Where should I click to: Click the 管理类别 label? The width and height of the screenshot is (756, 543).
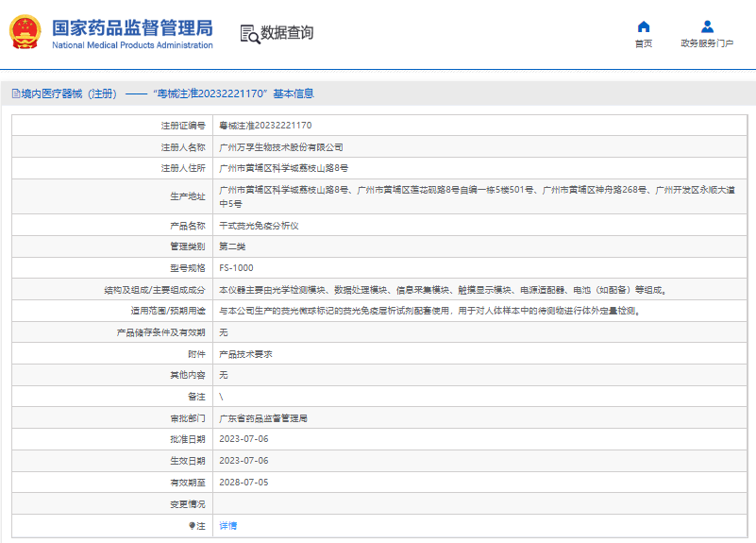188,246
